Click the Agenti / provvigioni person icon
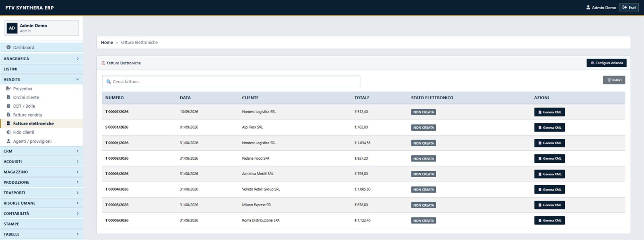Viewport: 644px width, 240px height. click(x=8, y=141)
